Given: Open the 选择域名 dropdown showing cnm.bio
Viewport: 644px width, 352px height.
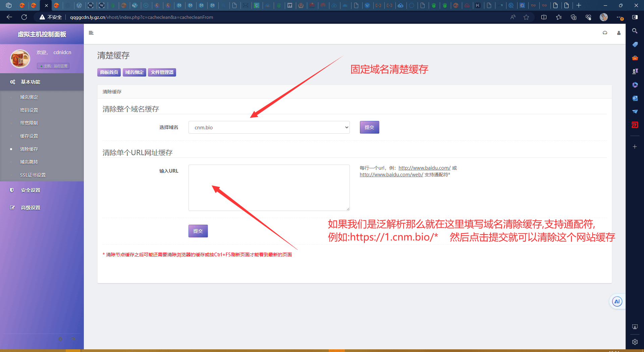Looking at the screenshot, I should point(269,127).
